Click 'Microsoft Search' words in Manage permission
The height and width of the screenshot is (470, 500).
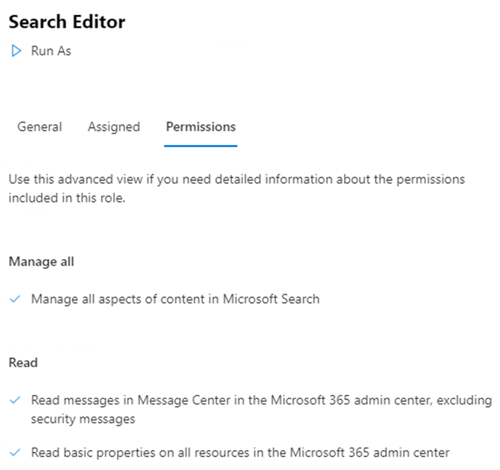[271, 299]
